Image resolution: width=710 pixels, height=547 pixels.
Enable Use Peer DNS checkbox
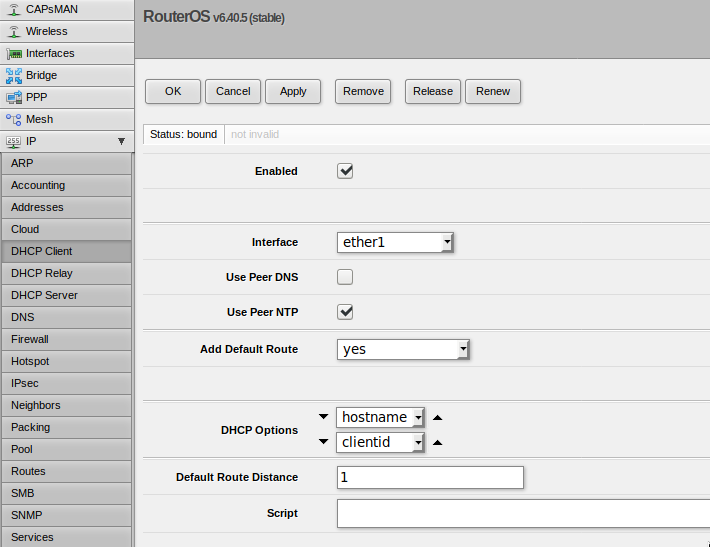(x=345, y=277)
